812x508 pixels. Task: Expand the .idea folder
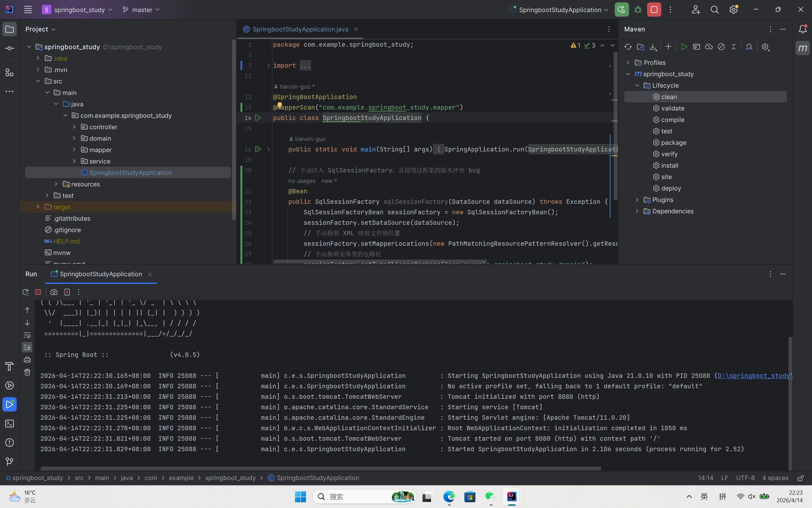coord(38,58)
